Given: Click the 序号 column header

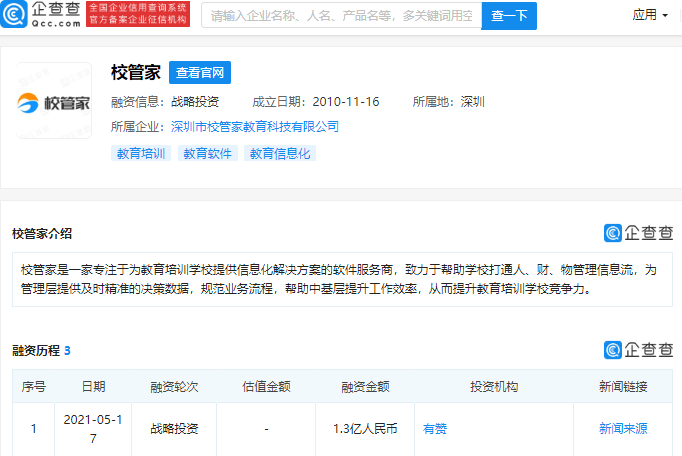Looking at the screenshot, I should 33,386.
